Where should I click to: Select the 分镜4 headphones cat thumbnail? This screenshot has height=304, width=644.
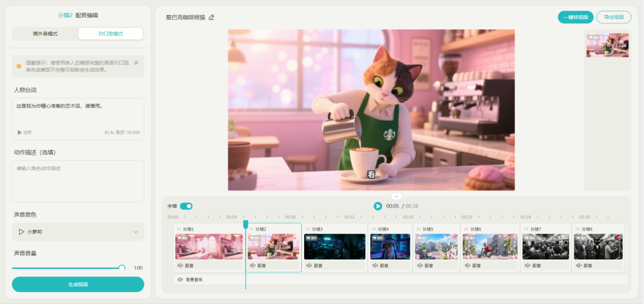(x=390, y=247)
